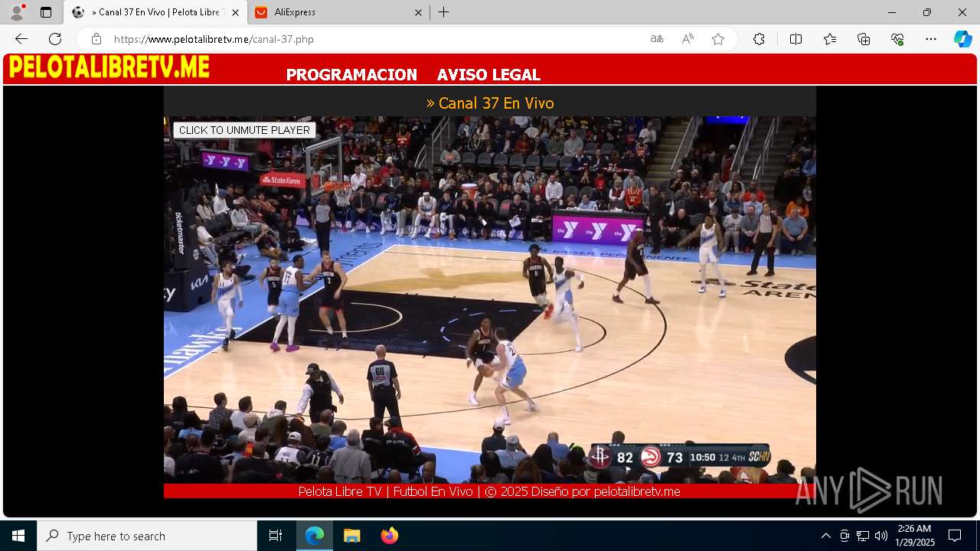Close the AliExpress tab

tap(418, 12)
